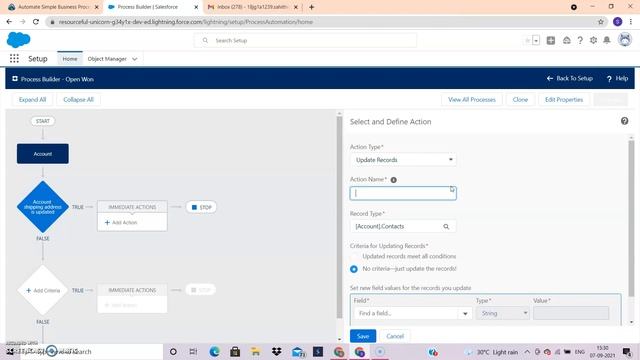This screenshot has height=360, width=640.
Task: Open File Explorer from the taskbar
Action: (256, 351)
